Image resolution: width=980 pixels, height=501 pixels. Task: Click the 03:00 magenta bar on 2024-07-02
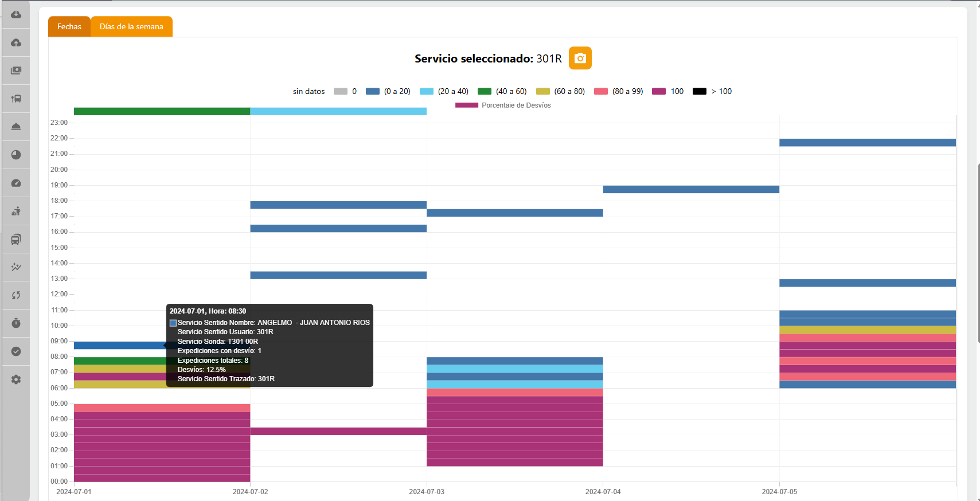pos(338,431)
